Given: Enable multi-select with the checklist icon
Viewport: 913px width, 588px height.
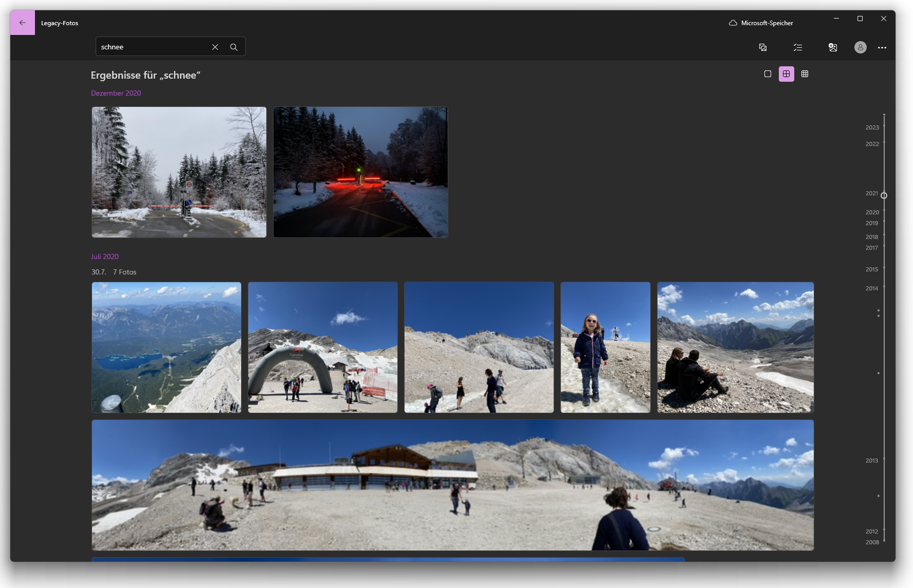Looking at the screenshot, I should click(798, 47).
